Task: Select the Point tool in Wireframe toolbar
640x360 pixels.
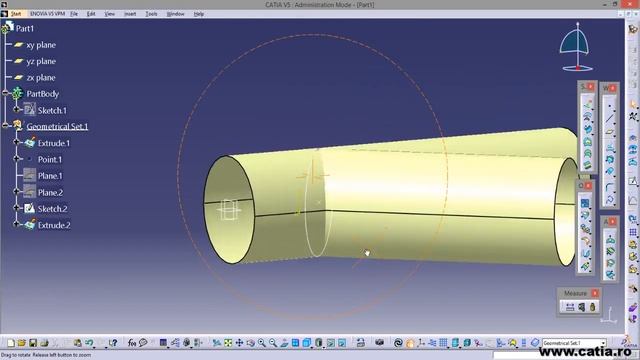Action: coord(609,105)
